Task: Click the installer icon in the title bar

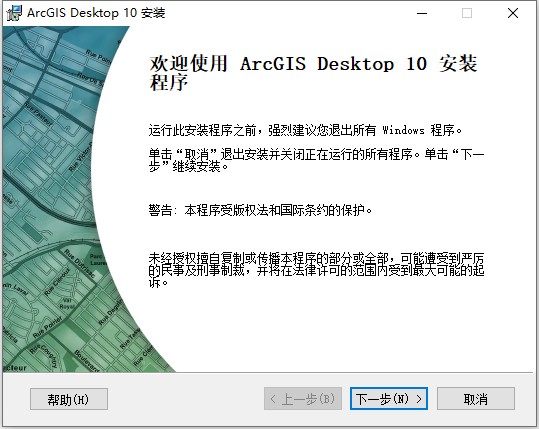Action: [14, 13]
